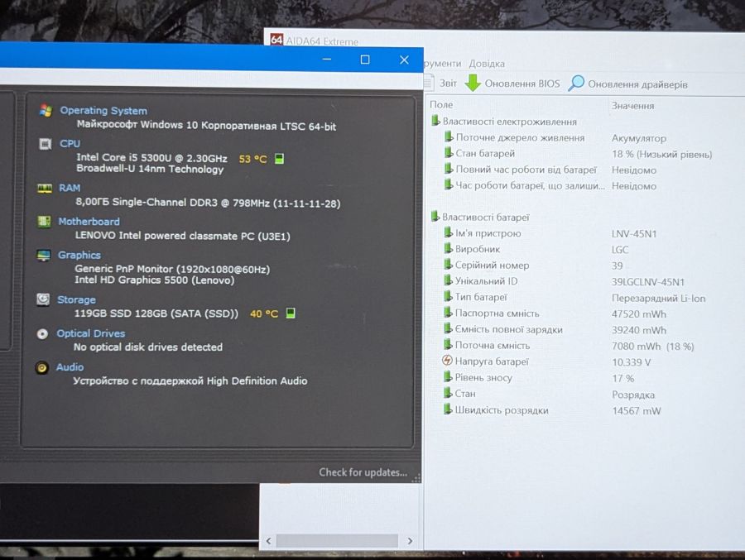Screen dimensions: 745x560
Task: Click the Motherboard icon in Speccy
Action: 44,222
